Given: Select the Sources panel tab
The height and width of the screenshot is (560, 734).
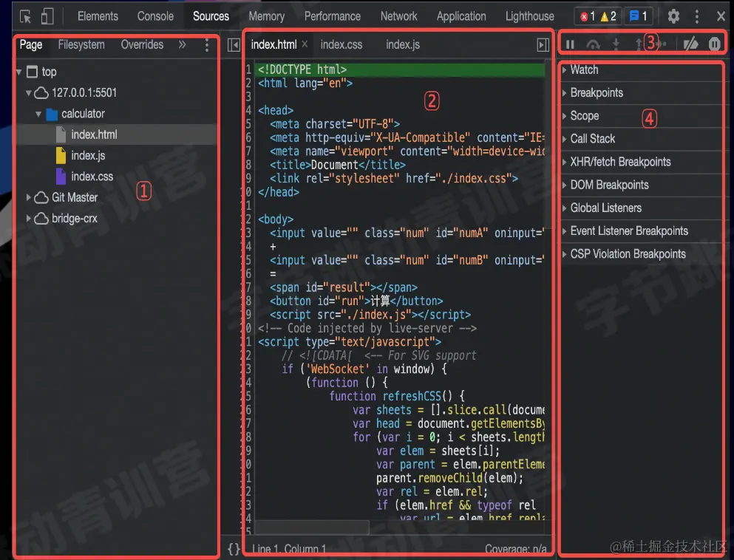Looking at the screenshot, I should [211, 16].
